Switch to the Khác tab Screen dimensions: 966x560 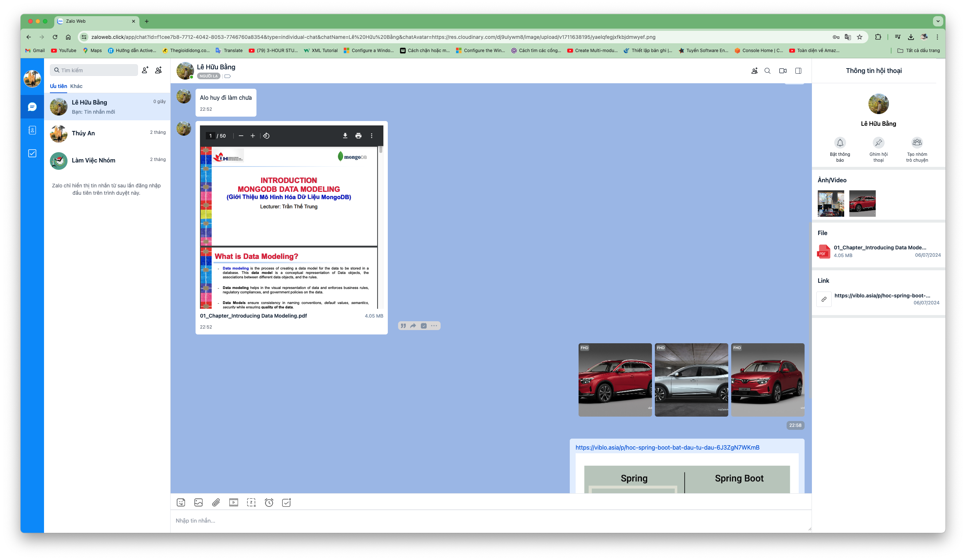tap(76, 86)
